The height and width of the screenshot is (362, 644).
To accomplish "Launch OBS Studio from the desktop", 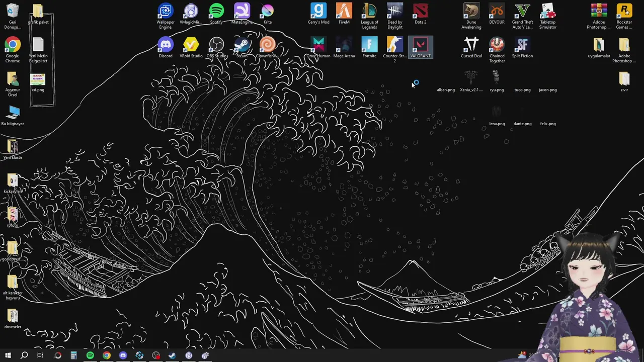I will tap(216, 47).
